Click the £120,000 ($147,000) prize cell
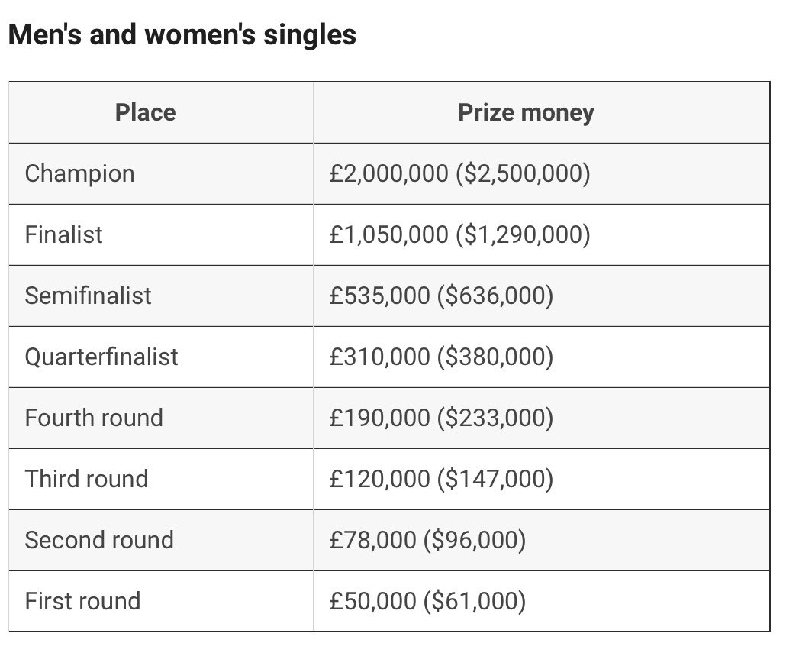The height and width of the screenshot is (656, 812). tap(441, 479)
